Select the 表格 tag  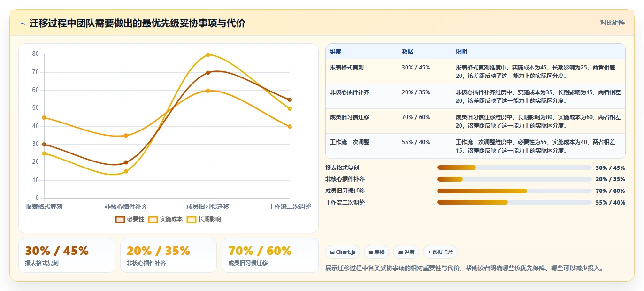coord(376,252)
